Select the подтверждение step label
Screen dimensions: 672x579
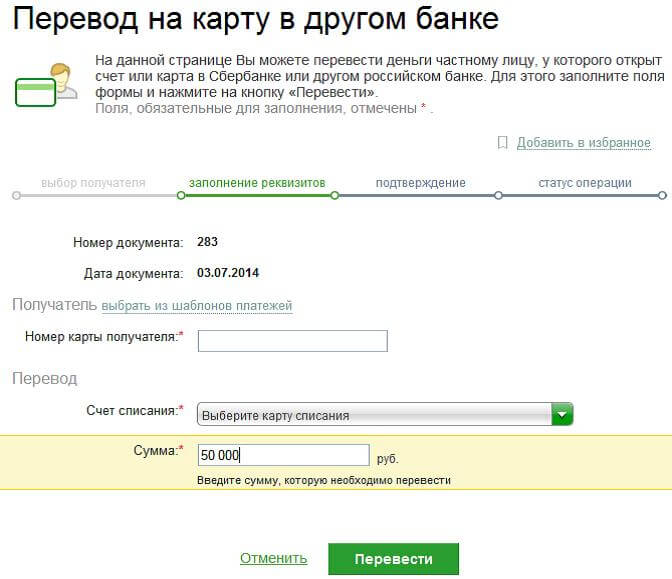[420, 183]
